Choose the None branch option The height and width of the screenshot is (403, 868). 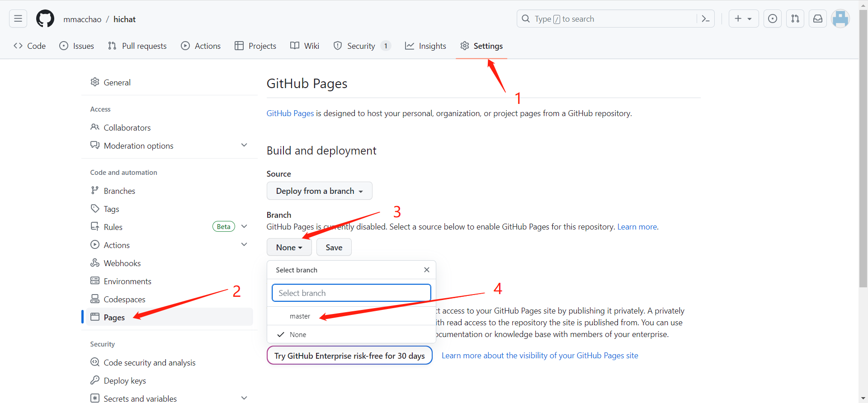pyautogui.click(x=351, y=334)
